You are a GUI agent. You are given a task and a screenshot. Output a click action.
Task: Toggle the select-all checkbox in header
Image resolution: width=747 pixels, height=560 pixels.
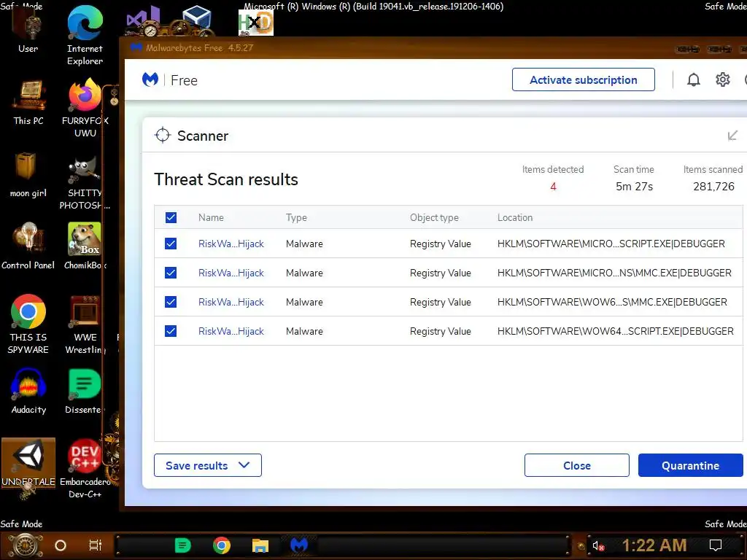(171, 217)
